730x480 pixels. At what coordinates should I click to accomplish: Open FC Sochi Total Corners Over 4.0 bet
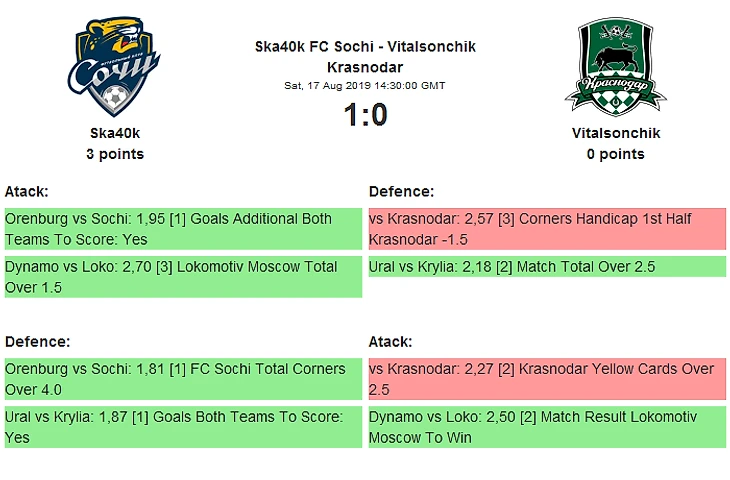[x=183, y=379]
